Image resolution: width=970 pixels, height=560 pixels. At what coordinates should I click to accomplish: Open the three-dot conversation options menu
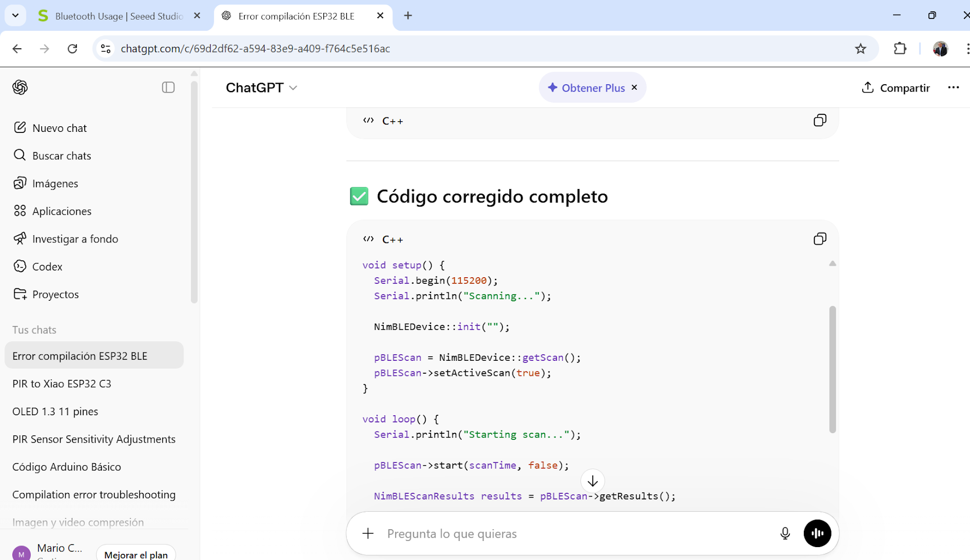coord(953,88)
